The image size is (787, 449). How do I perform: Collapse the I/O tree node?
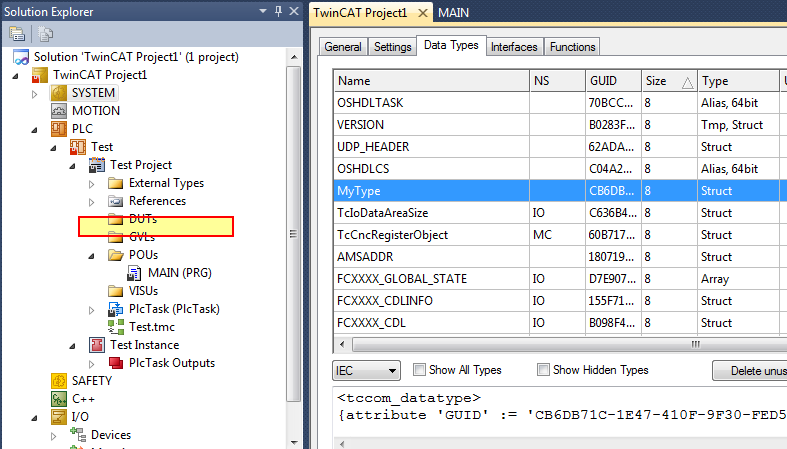point(35,418)
